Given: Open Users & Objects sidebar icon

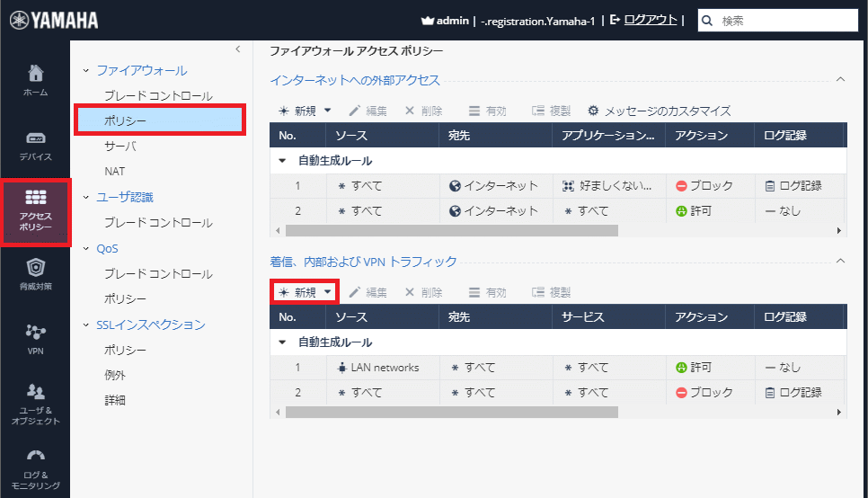Looking at the screenshot, I should pyautogui.click(x=35, y=404).
